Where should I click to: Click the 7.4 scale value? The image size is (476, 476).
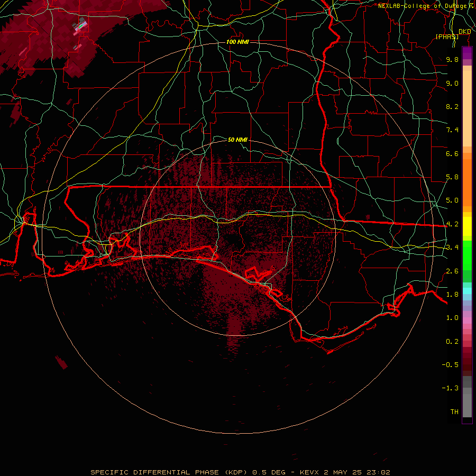[x=452, y=130]
